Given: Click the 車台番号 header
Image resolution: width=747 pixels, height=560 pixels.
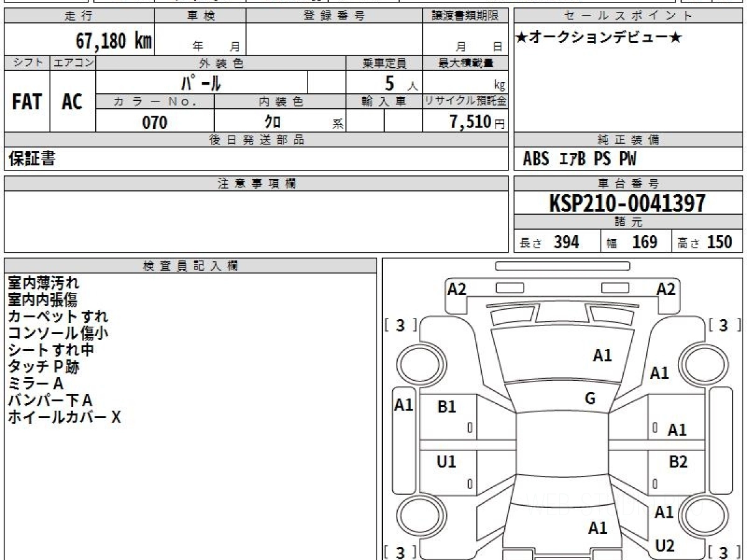Looking at the screenshot, I should pos(629,184).
